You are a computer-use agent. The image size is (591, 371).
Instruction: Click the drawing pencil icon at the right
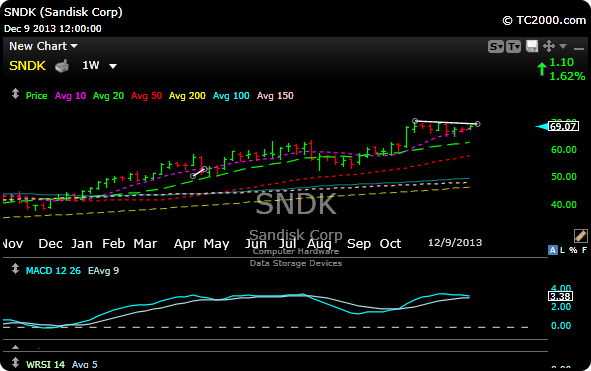coord(580,236)
